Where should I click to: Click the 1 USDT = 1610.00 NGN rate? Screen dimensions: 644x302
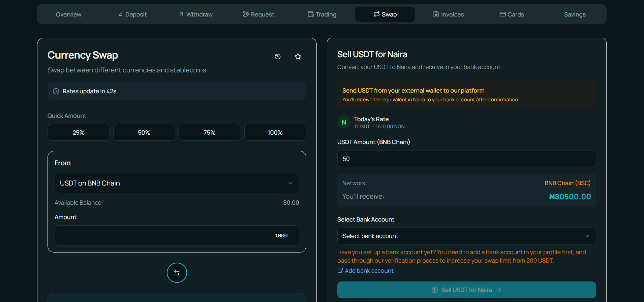pos(379,127)
